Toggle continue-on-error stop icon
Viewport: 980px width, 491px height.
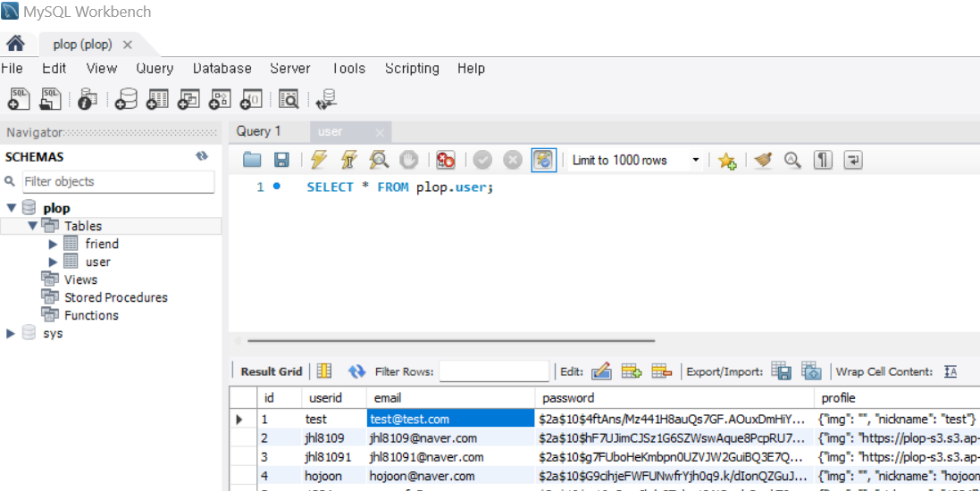(446, 160)
